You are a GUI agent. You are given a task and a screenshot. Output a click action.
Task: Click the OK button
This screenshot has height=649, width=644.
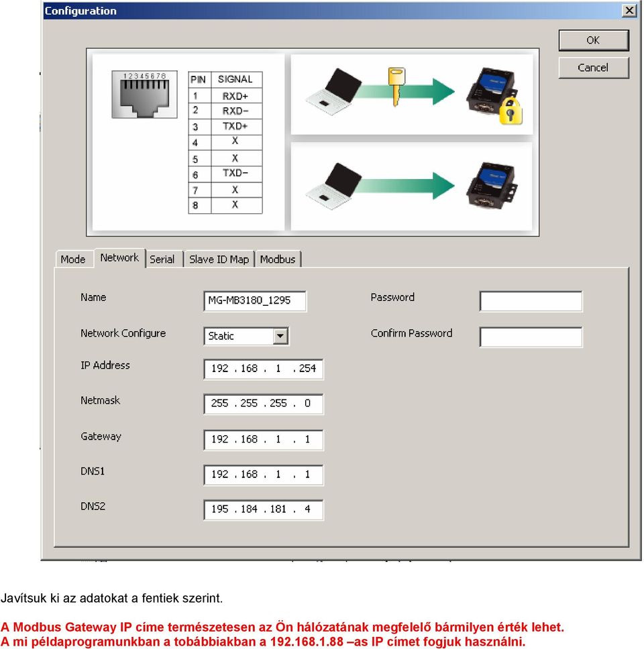594,40
